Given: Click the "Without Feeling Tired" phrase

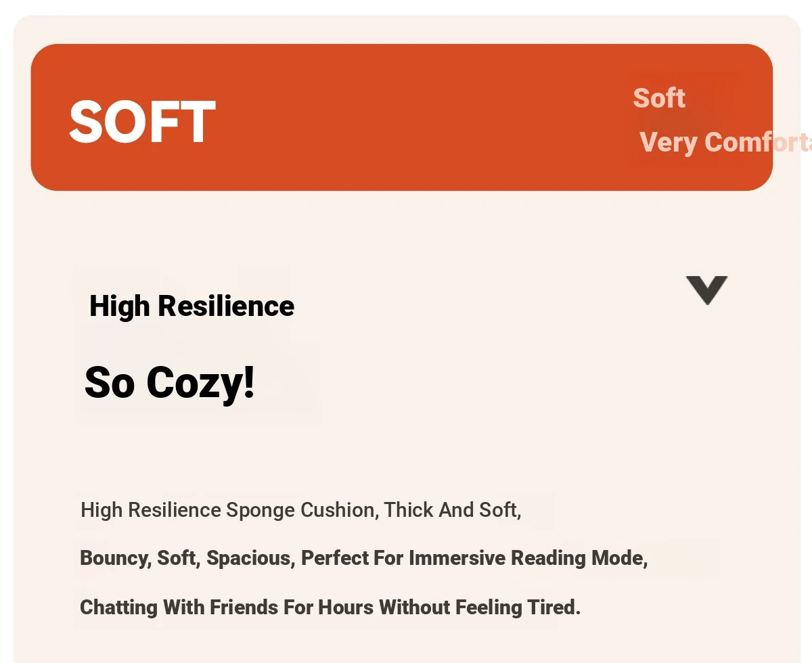Looking at the screenshot, I should 480,607.
